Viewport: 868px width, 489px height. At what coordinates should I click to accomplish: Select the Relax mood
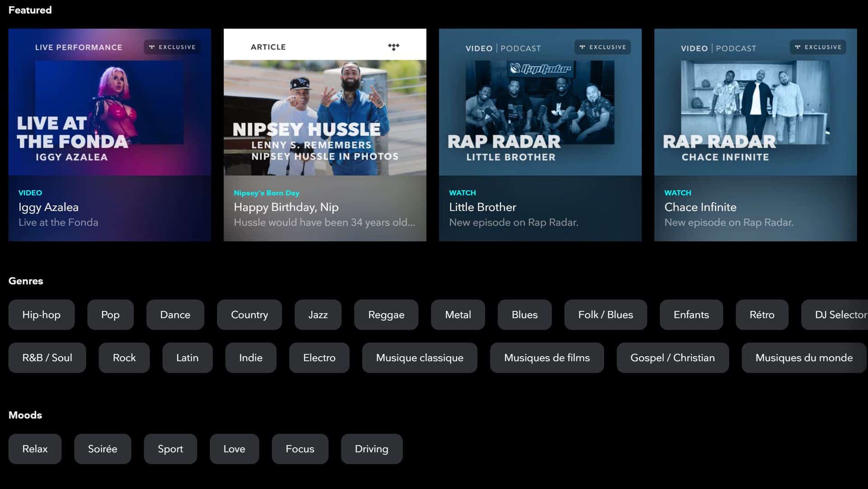click(x=35, y=449)
